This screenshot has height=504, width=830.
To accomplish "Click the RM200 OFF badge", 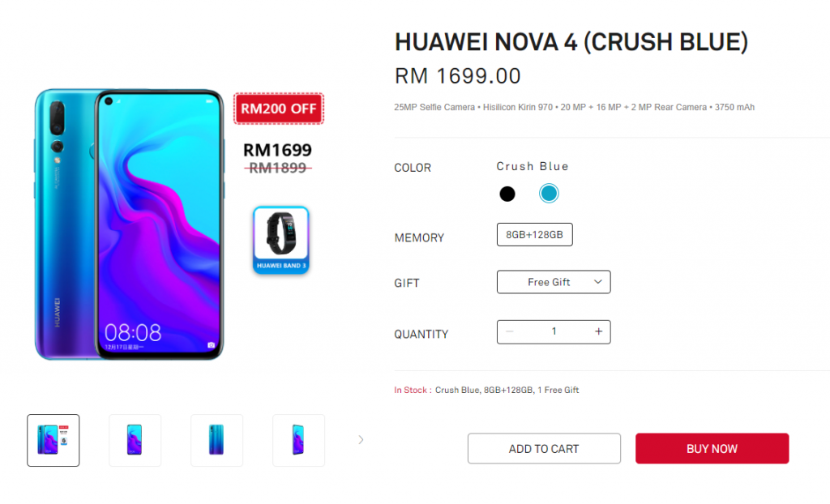I will coord(279,109).
